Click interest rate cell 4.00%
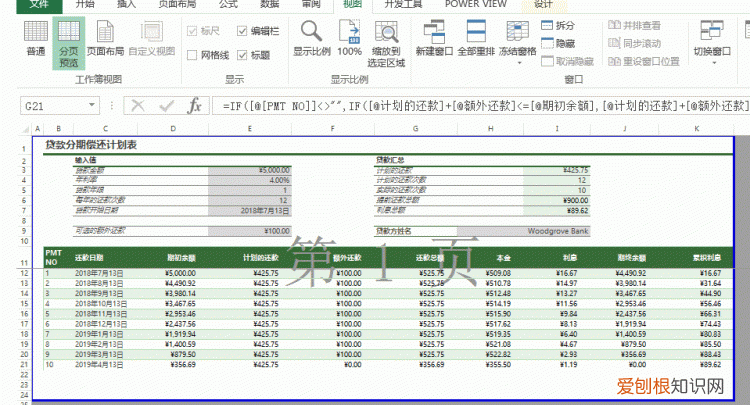This screenshot has height=405, width=750. point(249,180)
